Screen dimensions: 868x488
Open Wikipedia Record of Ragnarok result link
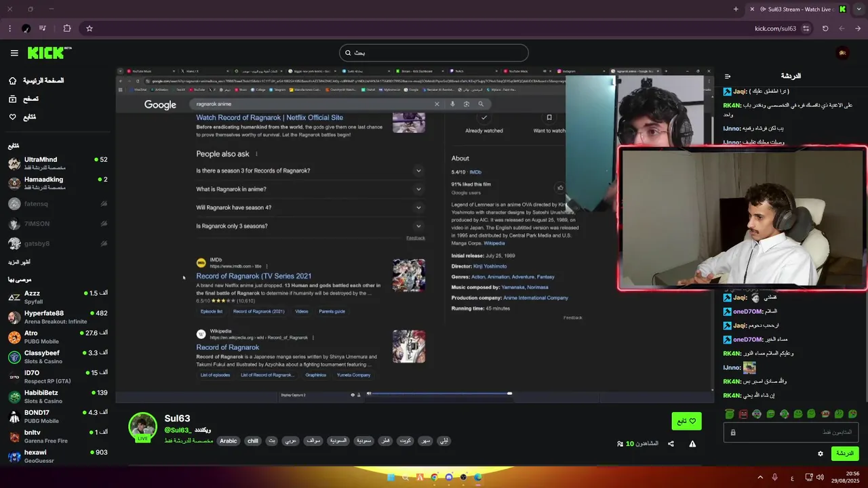click(228, 347)
